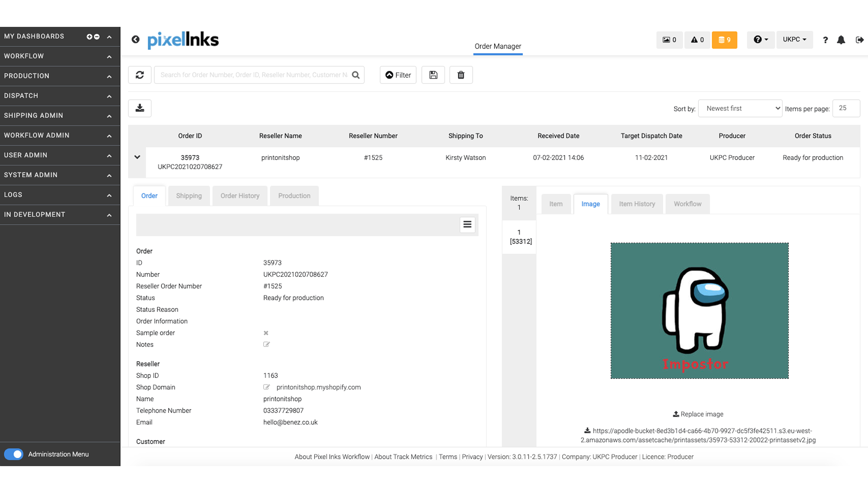Click the refresh orders icon
The height and width of the screenshot is (493, 868).
point(140,75)
